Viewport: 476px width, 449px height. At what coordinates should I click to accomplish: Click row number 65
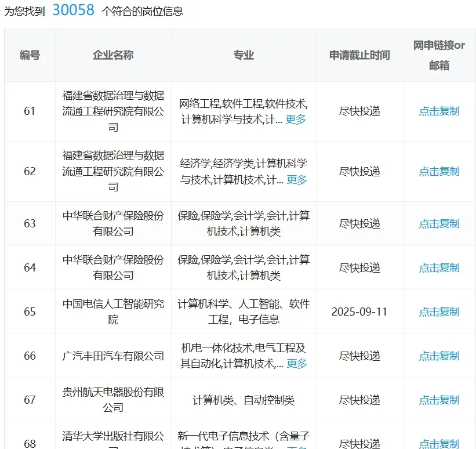(x=30, y=312)
